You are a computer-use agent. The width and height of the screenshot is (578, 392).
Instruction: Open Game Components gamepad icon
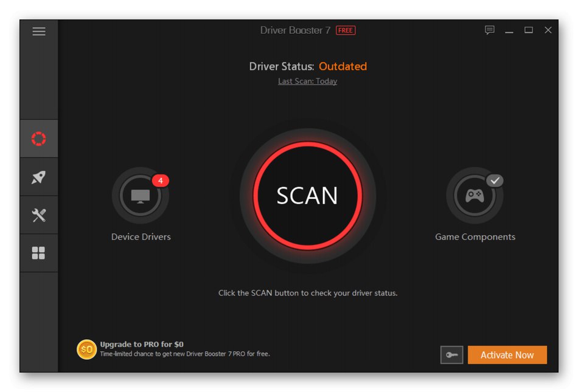(x=475, y=196)
